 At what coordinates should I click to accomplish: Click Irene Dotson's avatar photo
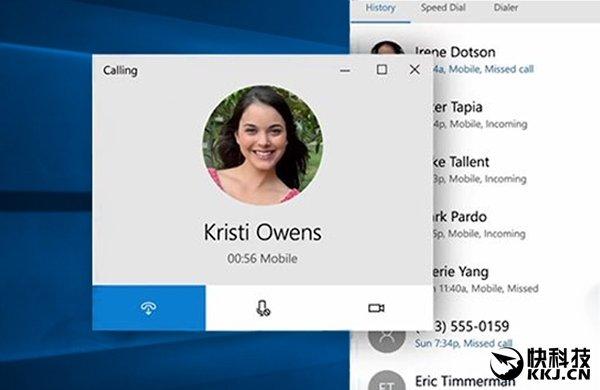(386, 48)
